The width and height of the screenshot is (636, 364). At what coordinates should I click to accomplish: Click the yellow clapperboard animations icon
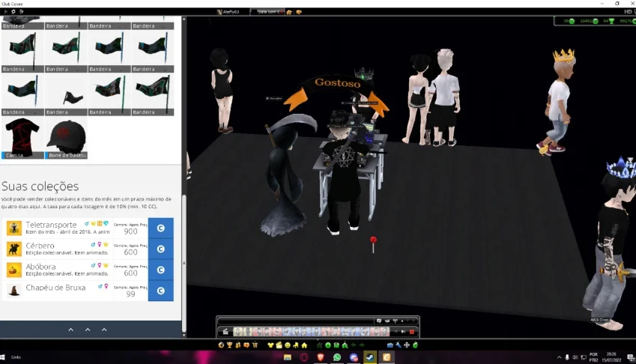pyautogui.click(x=279, y=345)
